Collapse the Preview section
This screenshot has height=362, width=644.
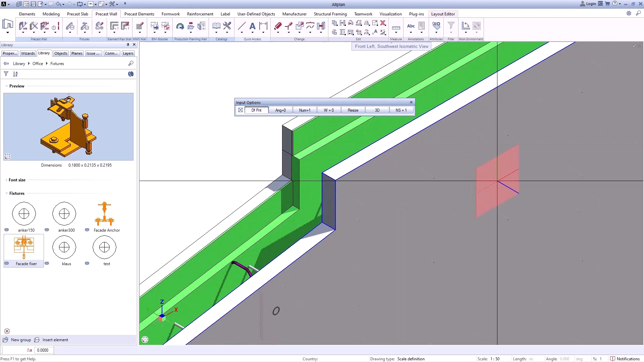(x=7, y=86)
